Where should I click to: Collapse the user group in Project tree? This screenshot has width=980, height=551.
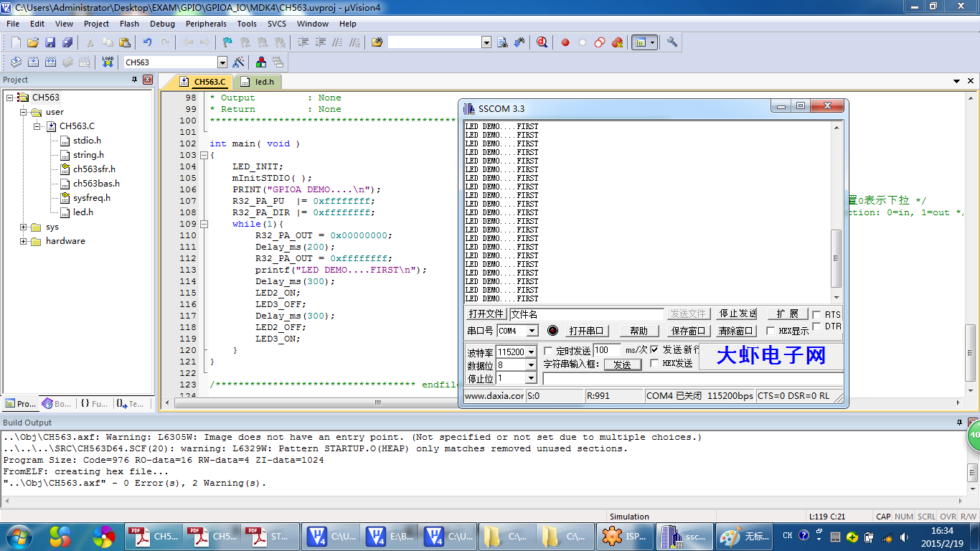click(24, 112)
